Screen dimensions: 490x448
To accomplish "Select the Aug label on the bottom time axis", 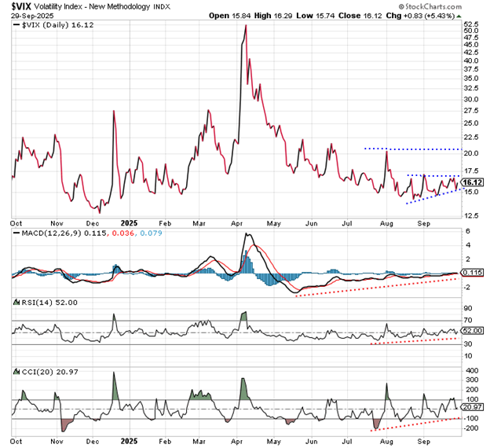I will pyautogui.click(x=387, y=442).
